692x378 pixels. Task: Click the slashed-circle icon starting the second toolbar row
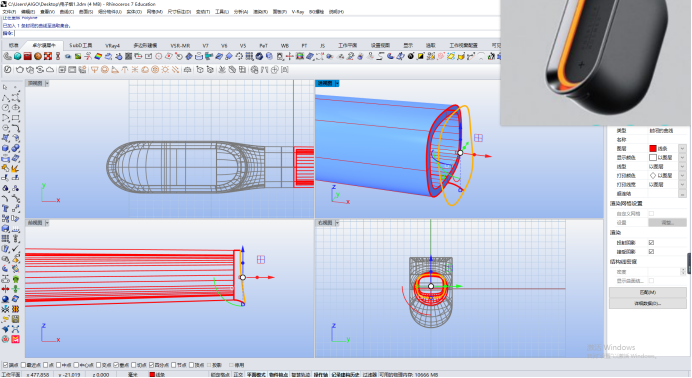8,70
